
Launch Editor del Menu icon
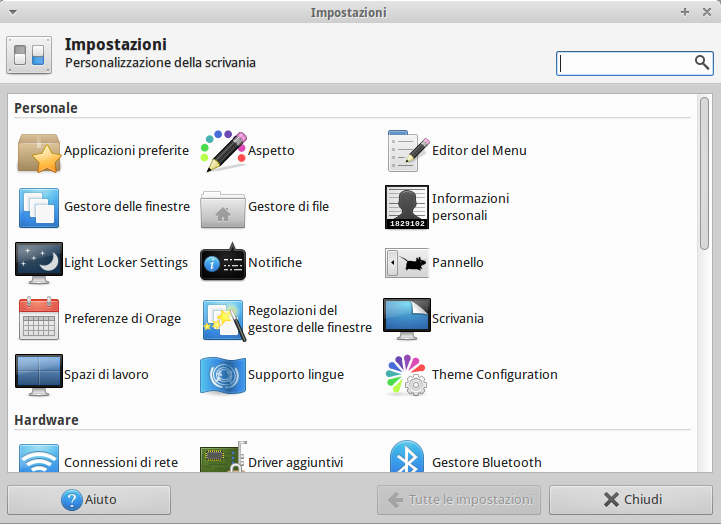click(408, 151)
